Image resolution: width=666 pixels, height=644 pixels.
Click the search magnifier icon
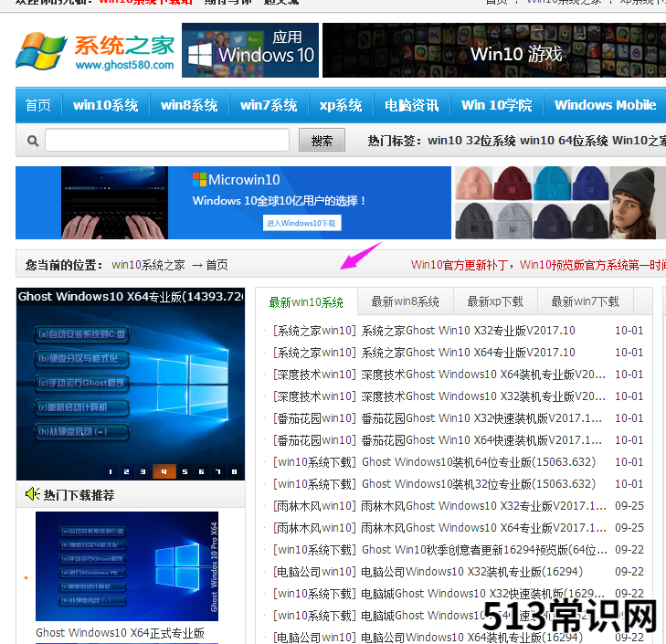[33, 141]
